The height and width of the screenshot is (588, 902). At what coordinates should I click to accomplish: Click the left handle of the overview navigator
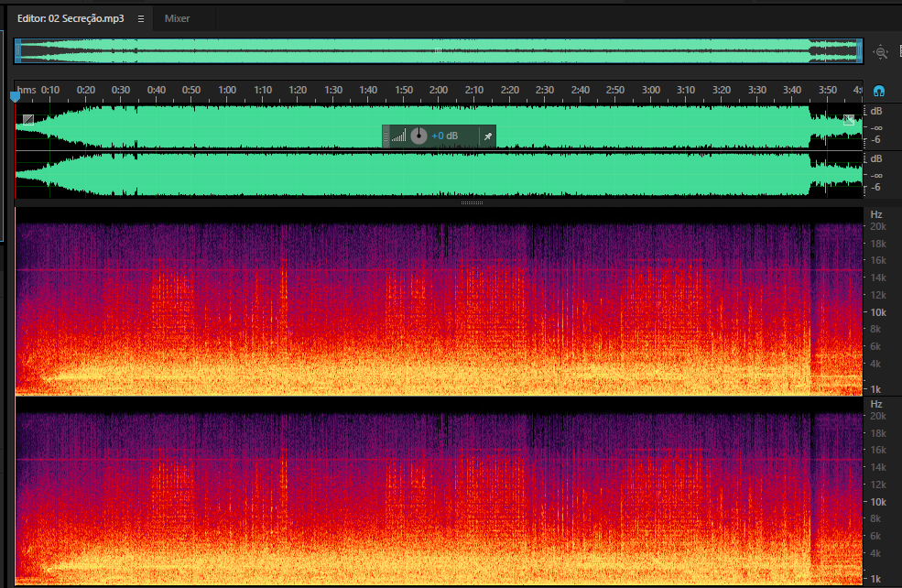[17, 51]
